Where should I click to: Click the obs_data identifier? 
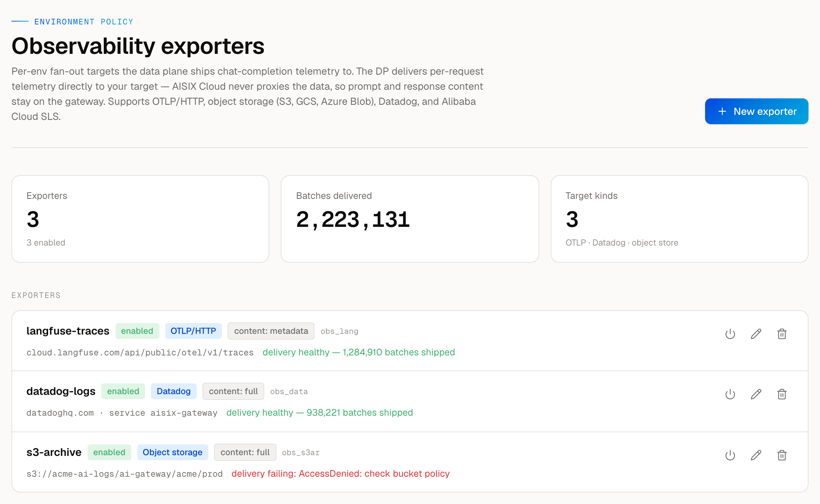coord(289,392)
